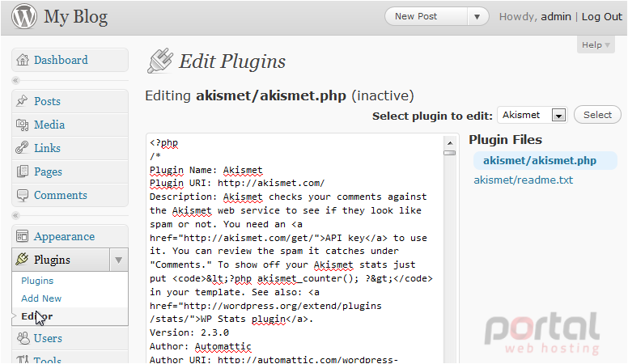Screen dimensions: 628x364
Task: Click the code editor scroll-up arrow
Action: click(450, 143)
